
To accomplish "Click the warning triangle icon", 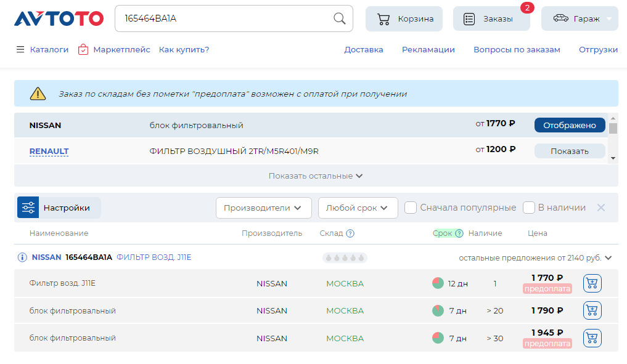I will (38, 94).
